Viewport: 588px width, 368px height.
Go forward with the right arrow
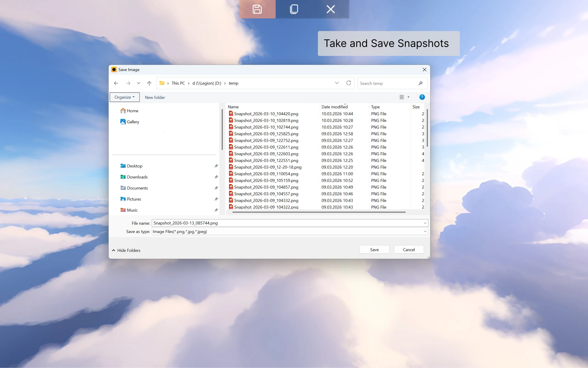(x=128, y=83)
